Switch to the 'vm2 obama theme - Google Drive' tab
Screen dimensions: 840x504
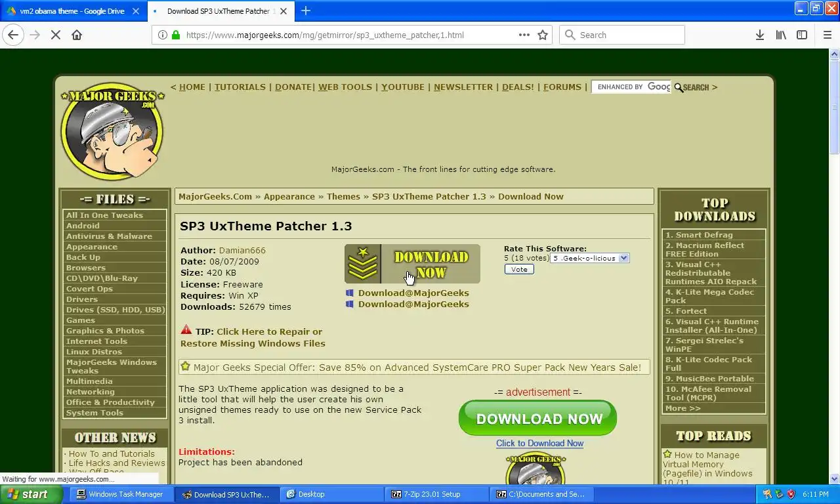click(x=72, y=11)
